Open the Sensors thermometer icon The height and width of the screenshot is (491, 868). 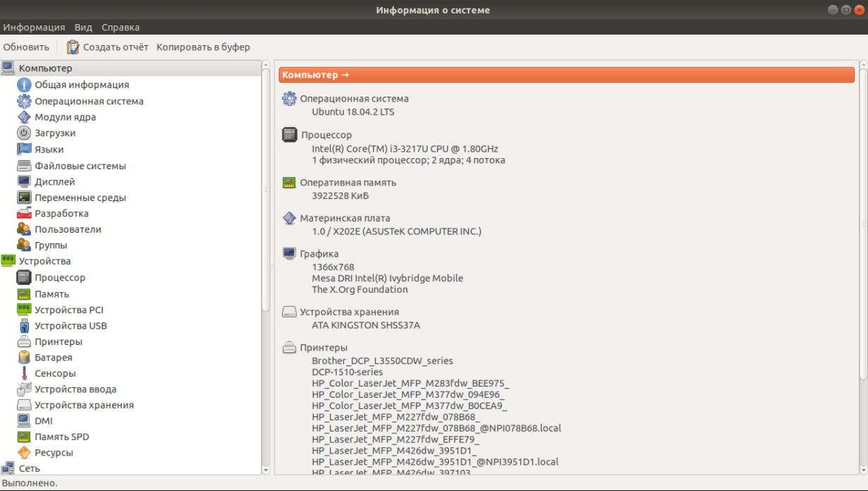[x=24, y=373]
